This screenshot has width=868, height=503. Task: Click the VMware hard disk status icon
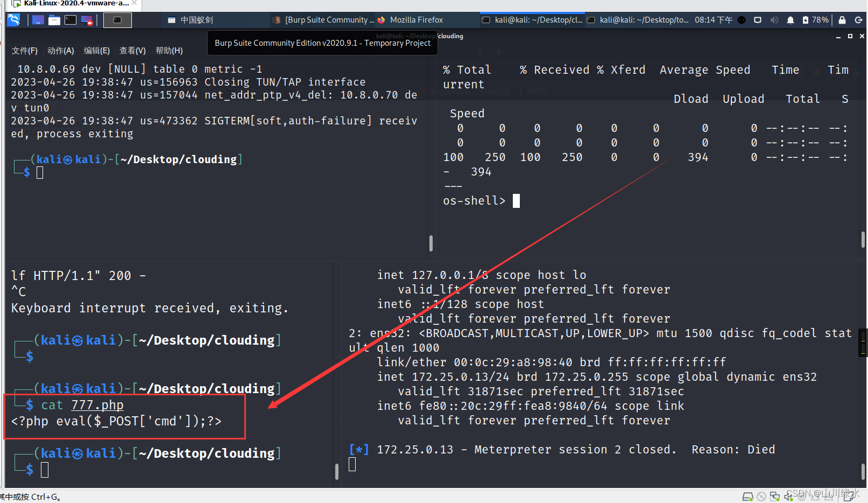pos(748,497)
